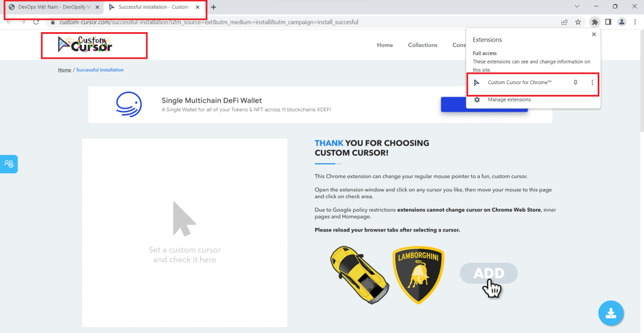Click the share icon in the toolbar

tap(564, 22)
